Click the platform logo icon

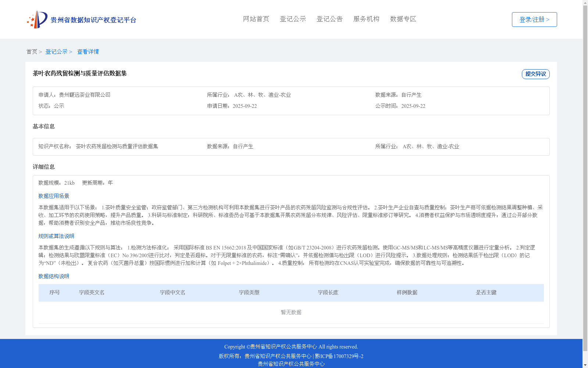(x=37, y=20)
